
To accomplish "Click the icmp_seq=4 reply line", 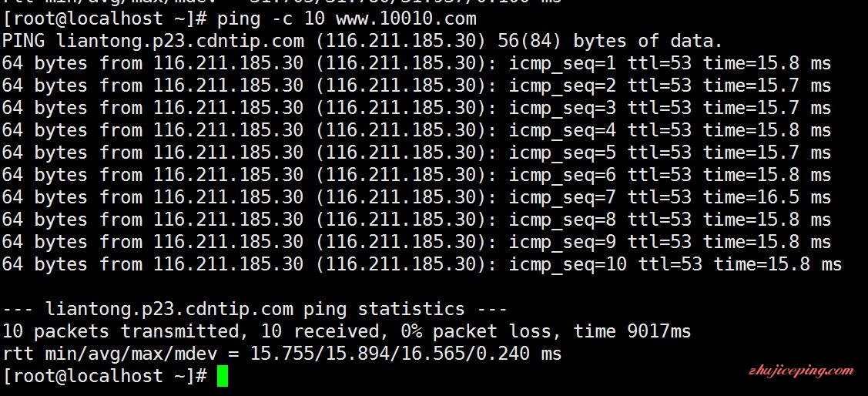I will (x=416, y=131).
